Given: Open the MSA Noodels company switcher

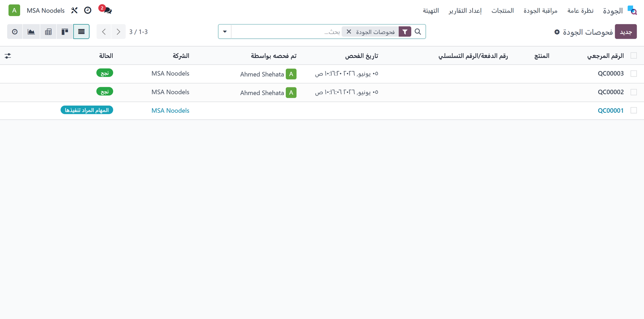Looking at the screenshot, I should [x=45, y=10].
